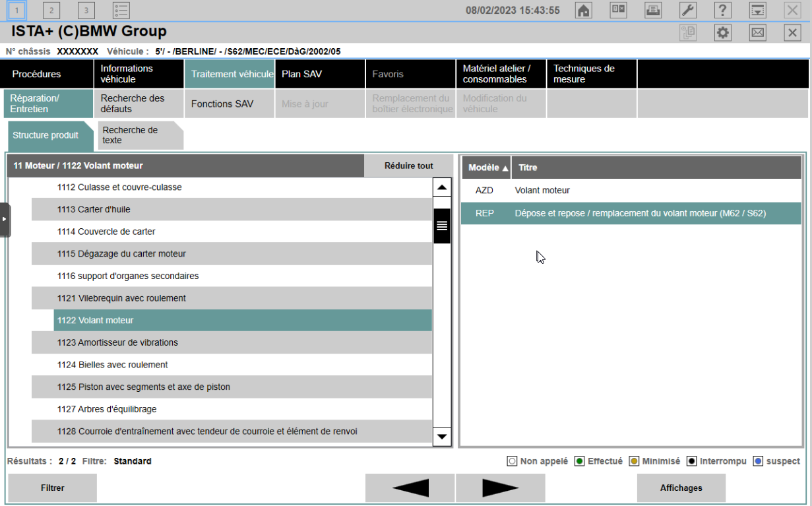The width and height of the screenshot is (812, 506).
Task: Open Informations véhicule tab
Action: pos(139,74)
